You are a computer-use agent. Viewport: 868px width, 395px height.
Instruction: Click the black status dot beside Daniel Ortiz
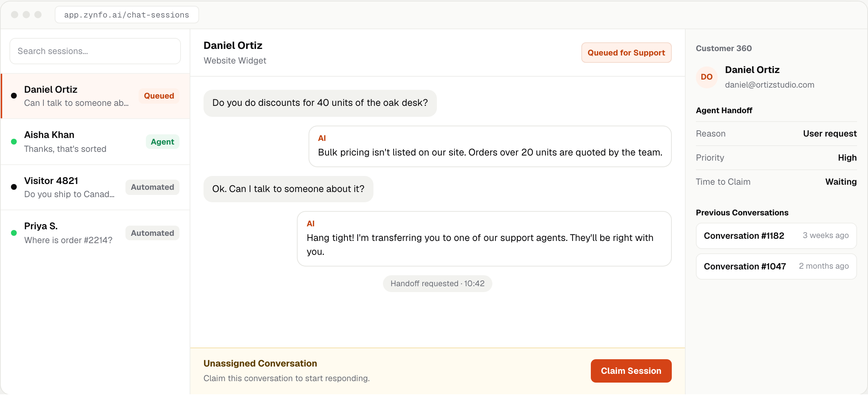click(x=14, y=96)
